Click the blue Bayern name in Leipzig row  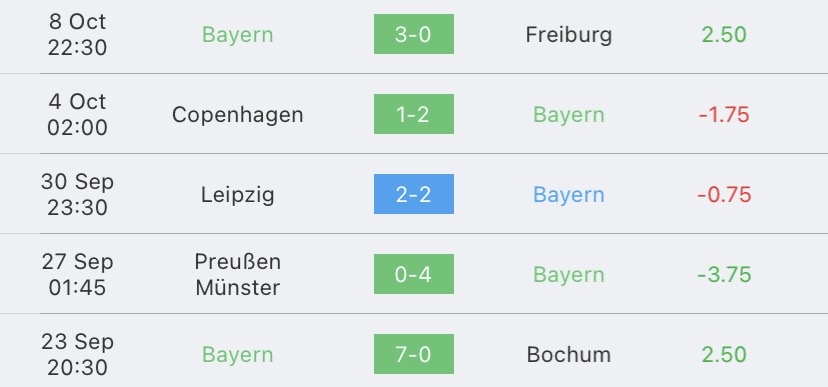pos(569,195)
